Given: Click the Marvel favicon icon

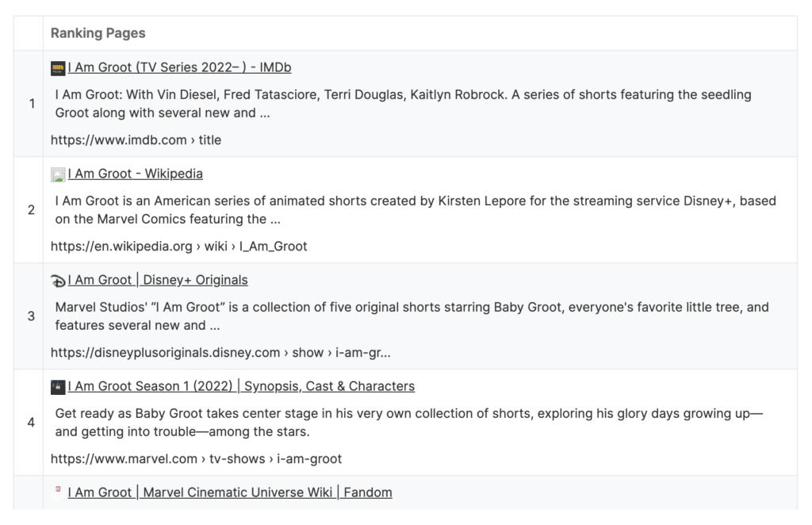Looking at the screenshot, I should [58, 387].
